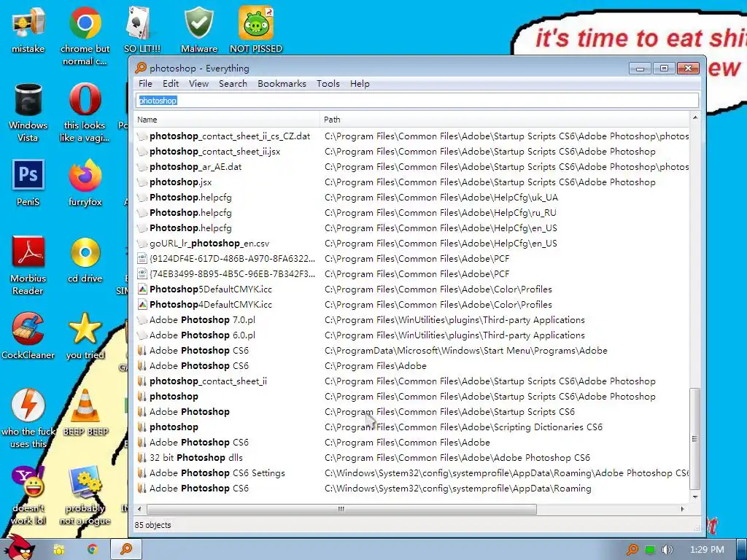Open the Search menu
The height and width of the screenshot is (560, 747).
233,84
